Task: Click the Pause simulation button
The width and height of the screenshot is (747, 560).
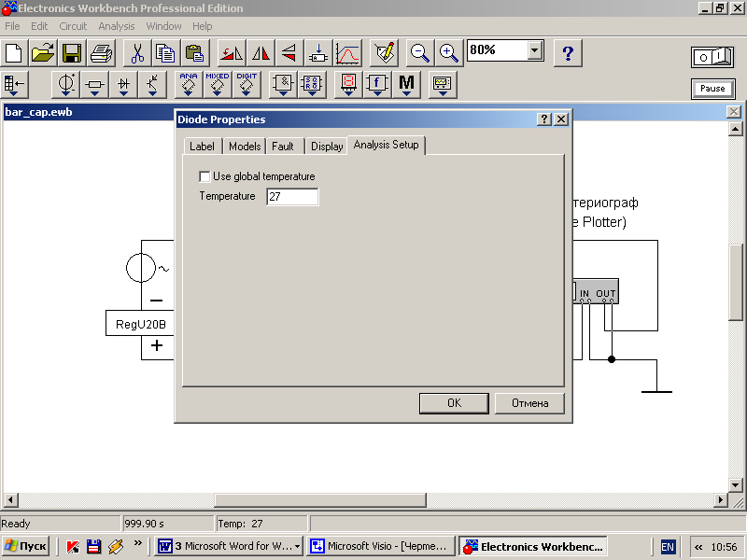Action: click(712, 89)
